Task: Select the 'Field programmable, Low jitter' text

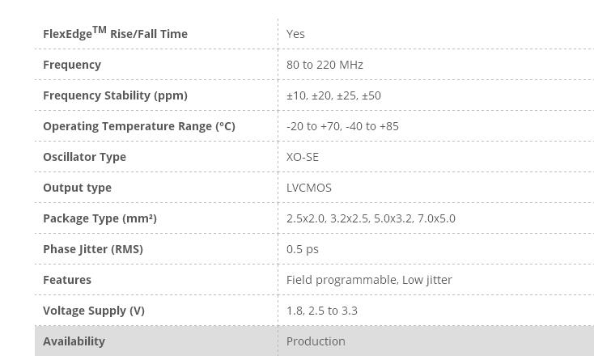Action: point(369,280)
